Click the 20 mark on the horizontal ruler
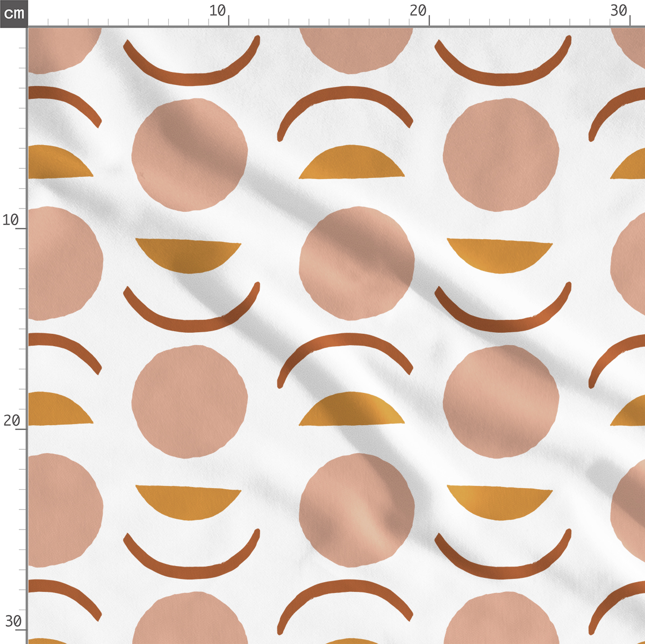This screenshot has width=645, height=644. [418, 11]
